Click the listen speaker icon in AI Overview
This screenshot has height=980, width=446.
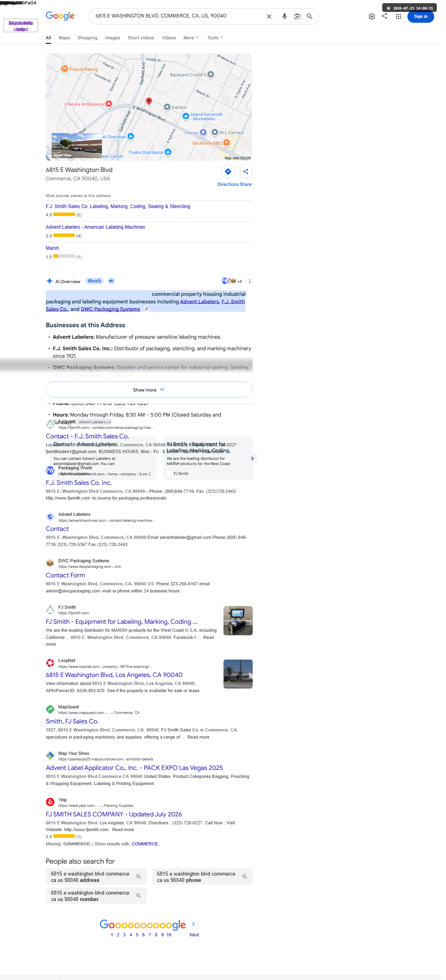coord(111,281)
